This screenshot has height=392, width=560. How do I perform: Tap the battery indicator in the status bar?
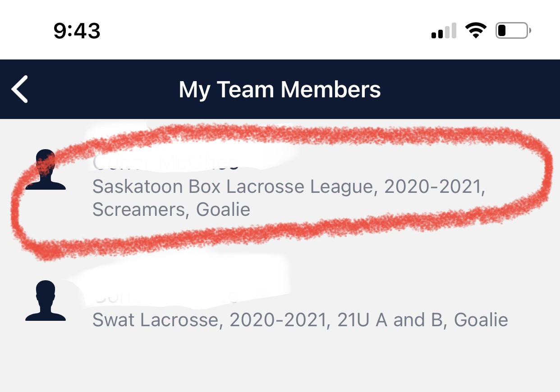pyautogui.click(x=513, y=31)
